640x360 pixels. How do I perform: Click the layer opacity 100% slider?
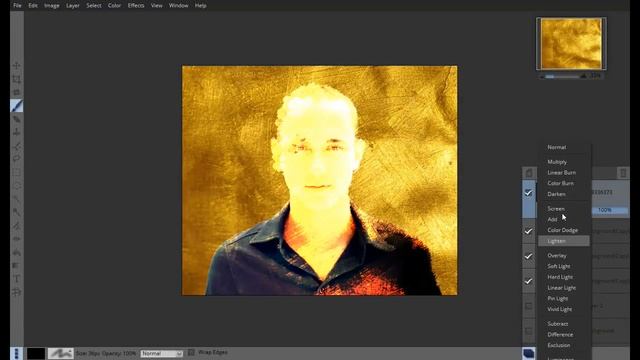(x=610, y=210)
